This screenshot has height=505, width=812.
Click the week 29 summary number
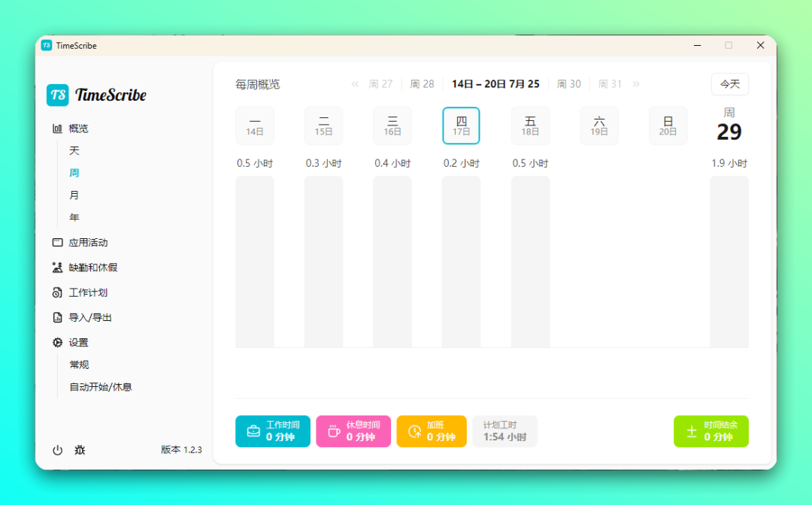(729, 132)
